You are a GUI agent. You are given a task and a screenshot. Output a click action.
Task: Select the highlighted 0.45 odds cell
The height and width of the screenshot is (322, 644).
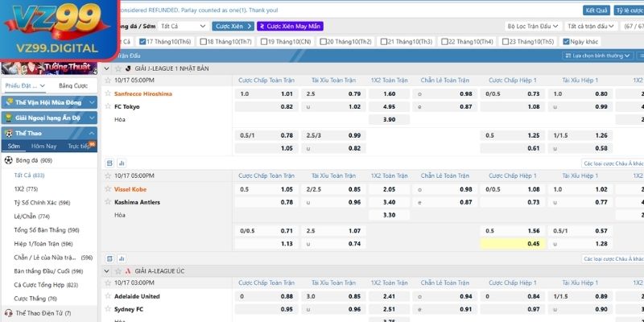click(513, 244)
